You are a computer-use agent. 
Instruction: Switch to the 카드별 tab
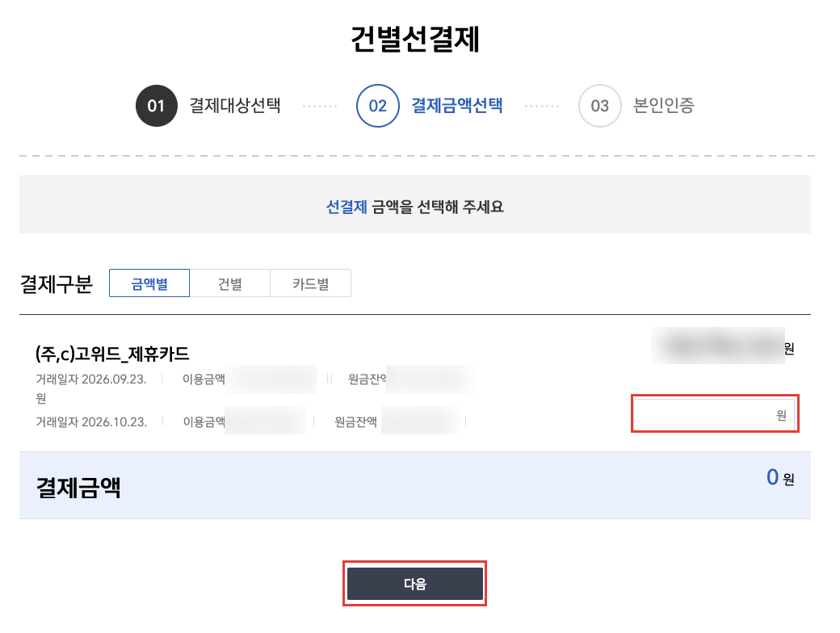click(x=311, y=283)
